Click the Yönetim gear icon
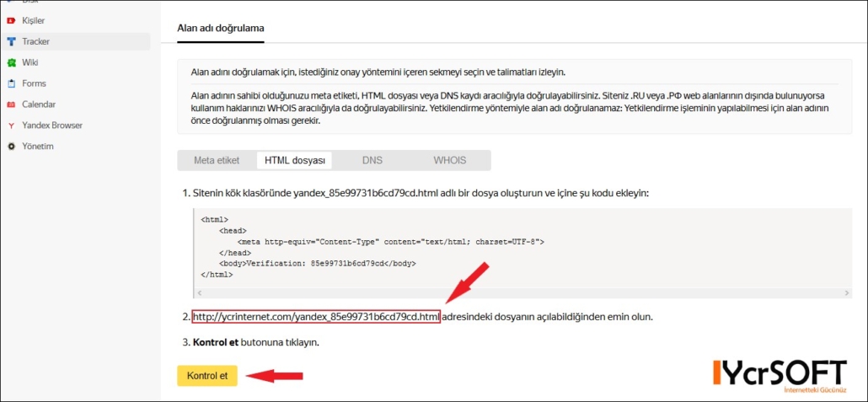 click(x=10, y=147)
